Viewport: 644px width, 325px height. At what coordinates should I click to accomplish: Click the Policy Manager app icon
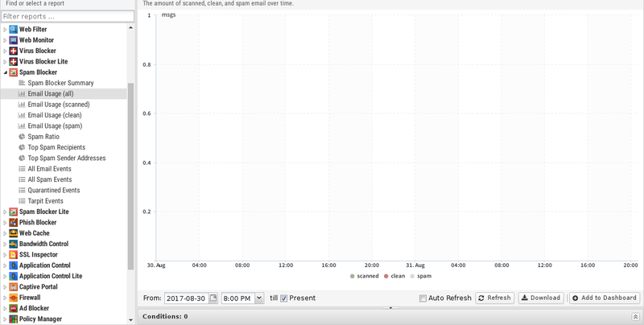pos(13,319)
